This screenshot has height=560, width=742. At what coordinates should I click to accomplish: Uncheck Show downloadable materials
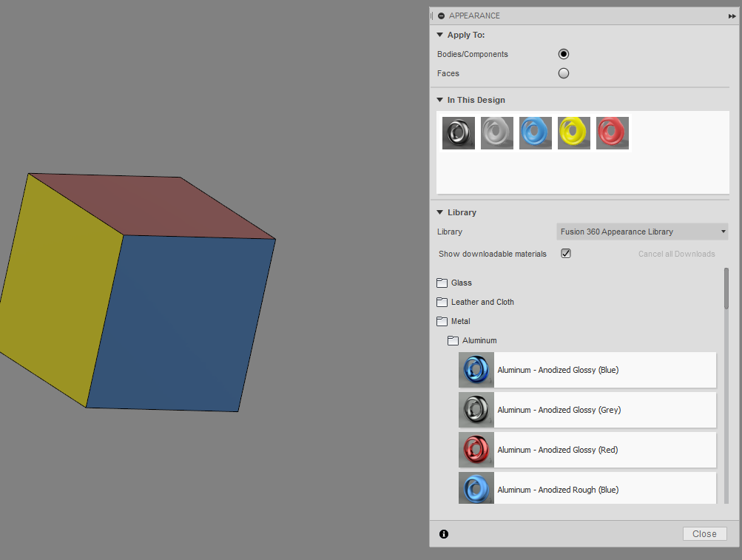[x=565, y=253]
